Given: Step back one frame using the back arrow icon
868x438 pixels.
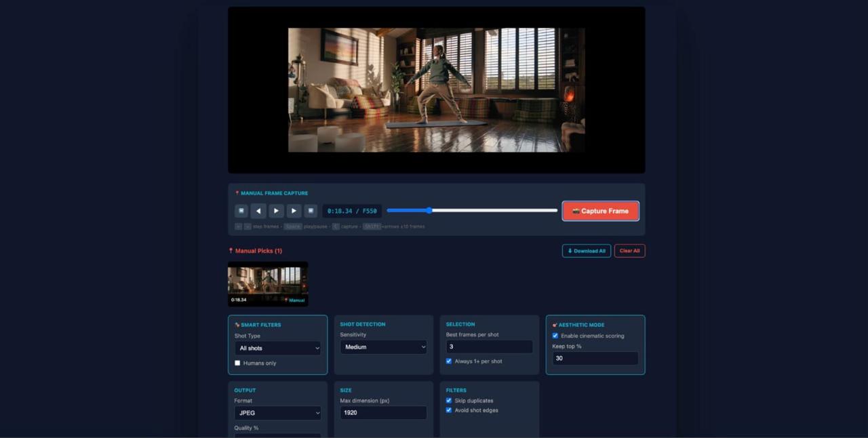Looking at the screenshot, I should coord(258,210).
